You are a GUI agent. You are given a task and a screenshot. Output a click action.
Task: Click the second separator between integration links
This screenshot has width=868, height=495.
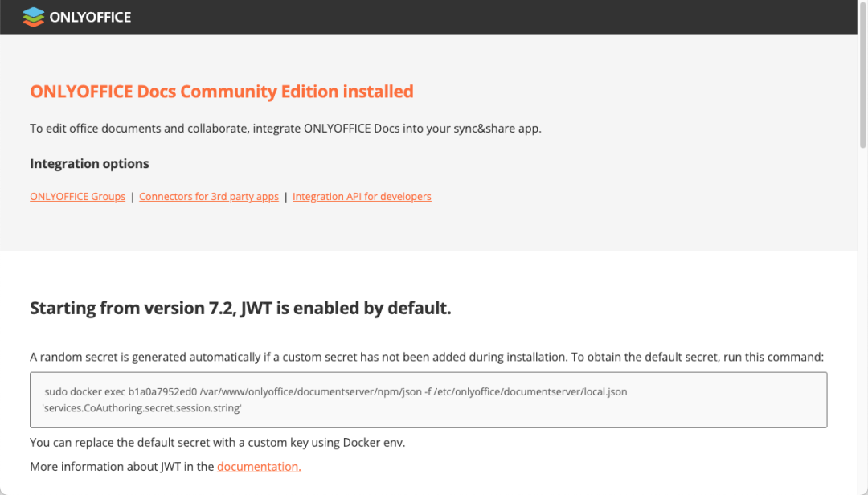286,197
